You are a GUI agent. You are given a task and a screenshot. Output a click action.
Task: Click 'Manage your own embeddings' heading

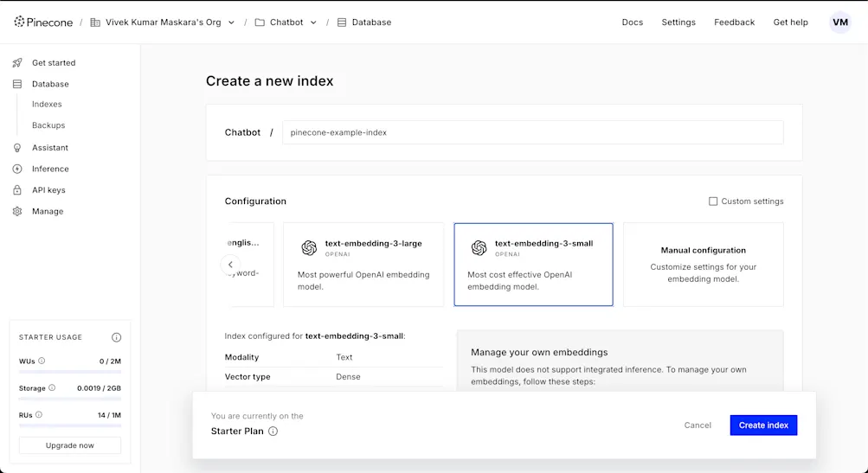tap(539, 353)
